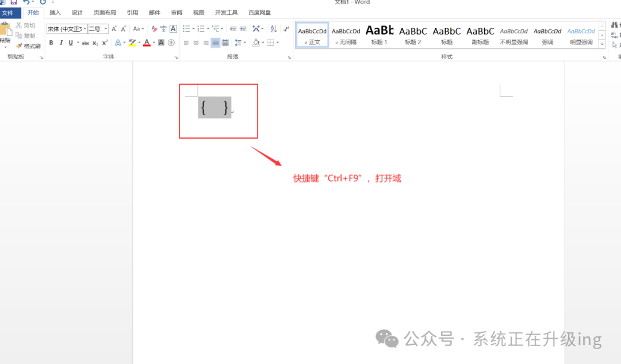Switch to 设计 Design tab
This screenshot has height=364, width=621.
click(77, 13)
